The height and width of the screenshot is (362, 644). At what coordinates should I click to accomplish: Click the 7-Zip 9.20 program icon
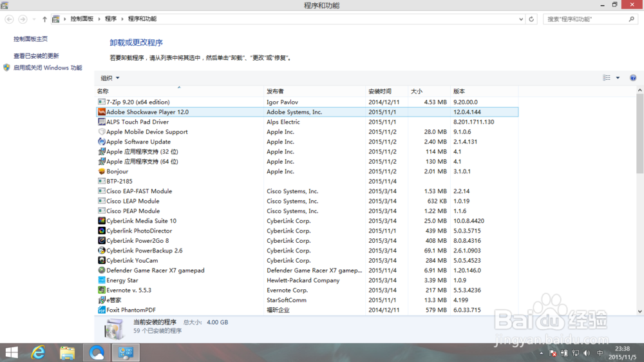[x=102, y=102]
